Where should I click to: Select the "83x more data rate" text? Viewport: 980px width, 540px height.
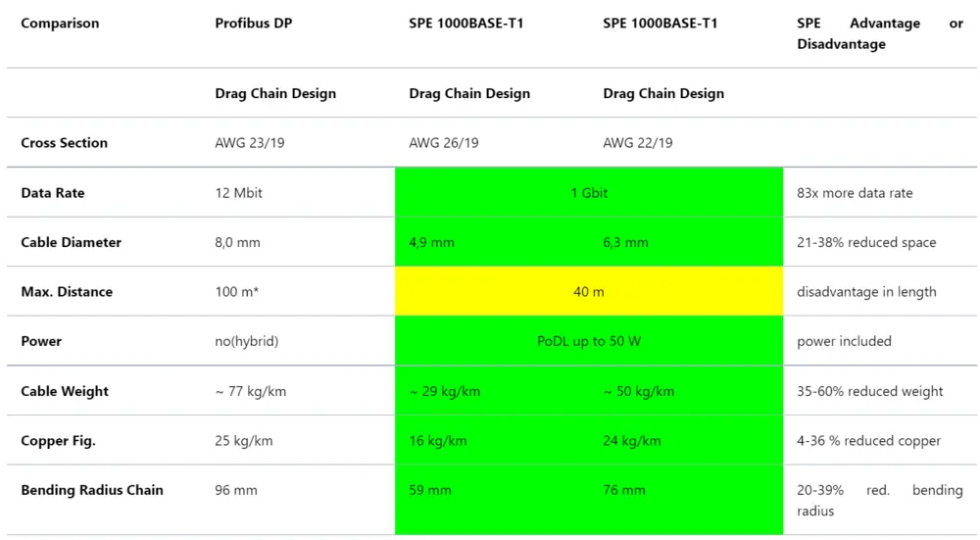[855, 193]
